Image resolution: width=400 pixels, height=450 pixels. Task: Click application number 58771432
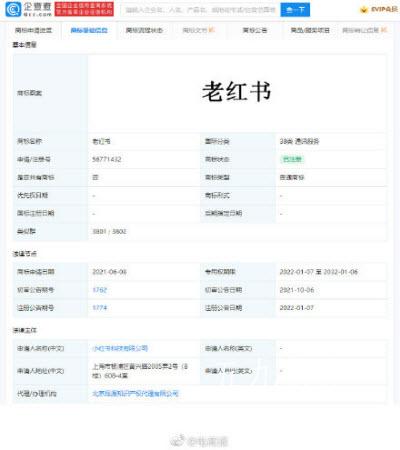coord(107,159)
